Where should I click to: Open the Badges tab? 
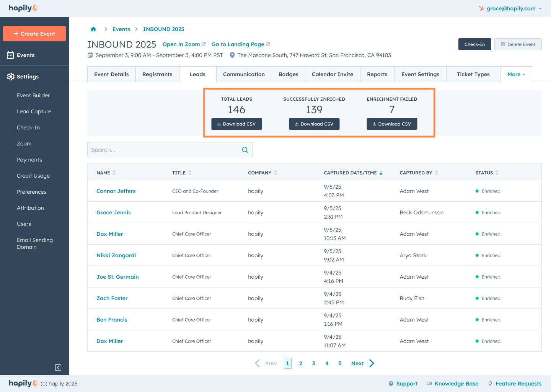point(288,74)
